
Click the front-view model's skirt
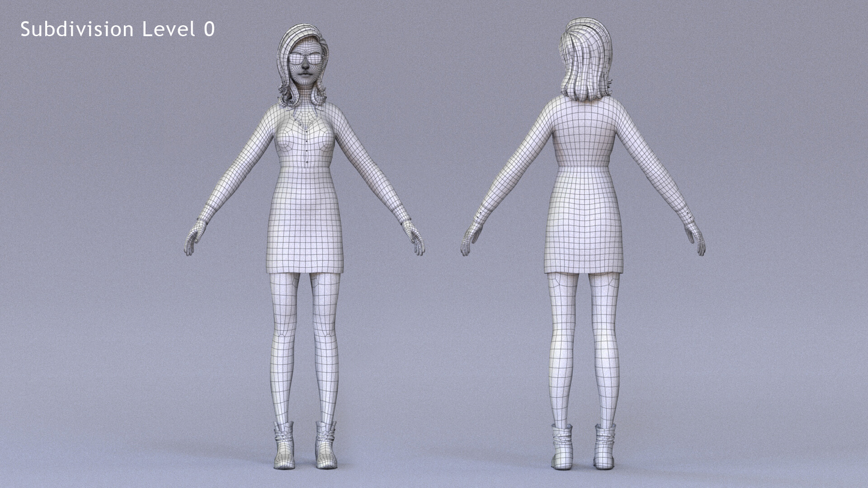pyautogui.click(x=305, y=221)
